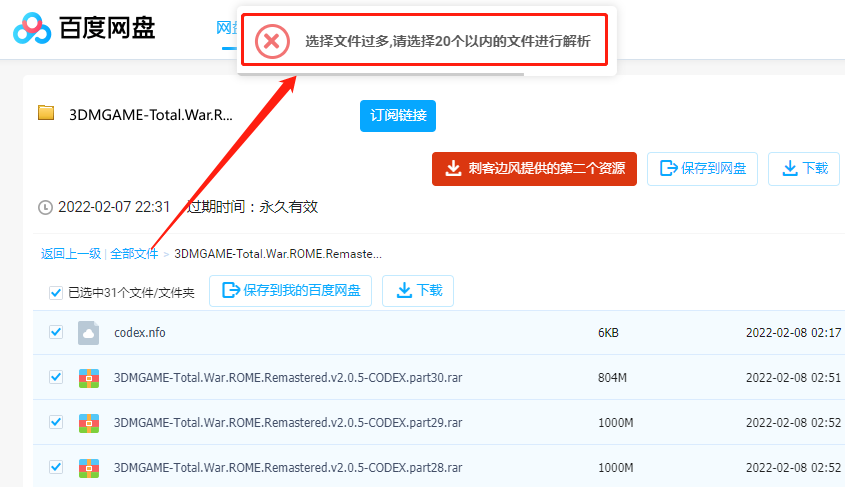The image size is (845, 487).
Task: Open file codex.nfo
Action: 140,333
